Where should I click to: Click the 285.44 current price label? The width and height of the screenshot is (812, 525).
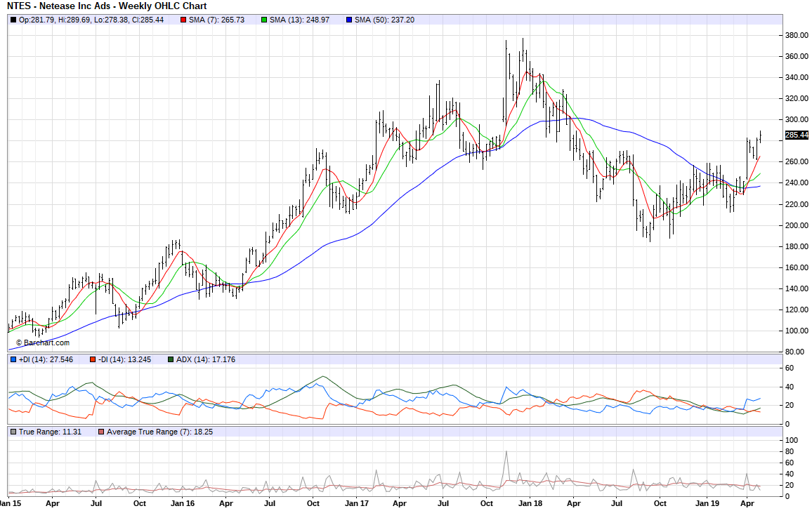[x=796, y=135]
